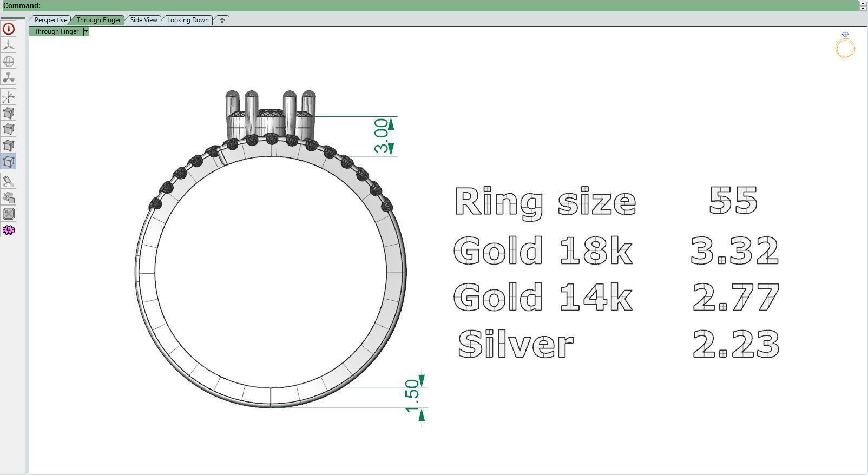The image size is (868, 475).
Task: Select the 1.50 dimension annotation
Action: click(x=412, y=396)
